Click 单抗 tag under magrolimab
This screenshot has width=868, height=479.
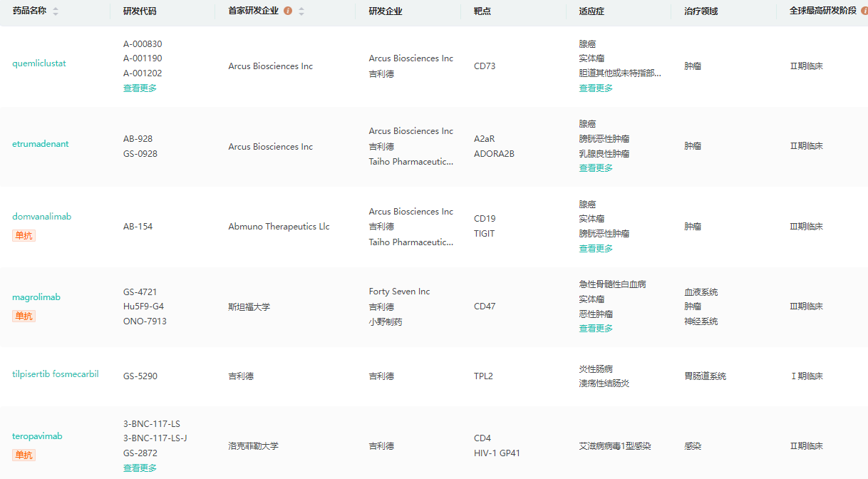tap(24, 316)
